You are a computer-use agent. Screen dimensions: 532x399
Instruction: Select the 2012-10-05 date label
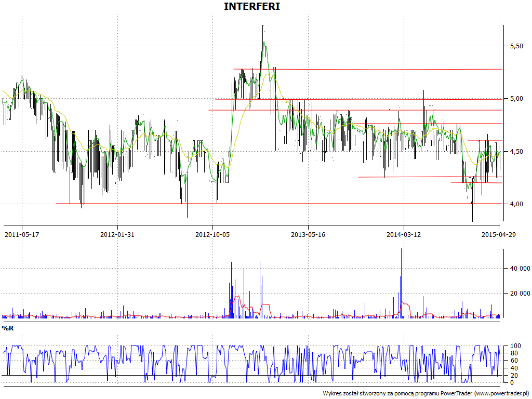(x=212, y=234)
